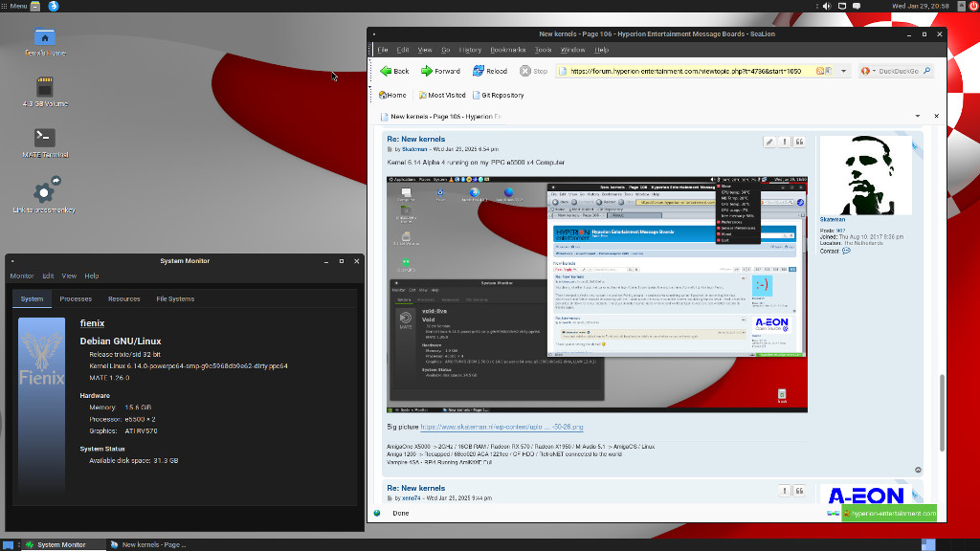
Task: Switch to the Processes tab
Action: [76, 299]
